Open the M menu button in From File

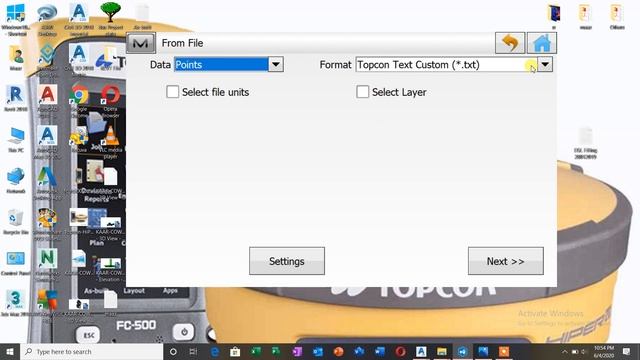[x=141, y=43]
